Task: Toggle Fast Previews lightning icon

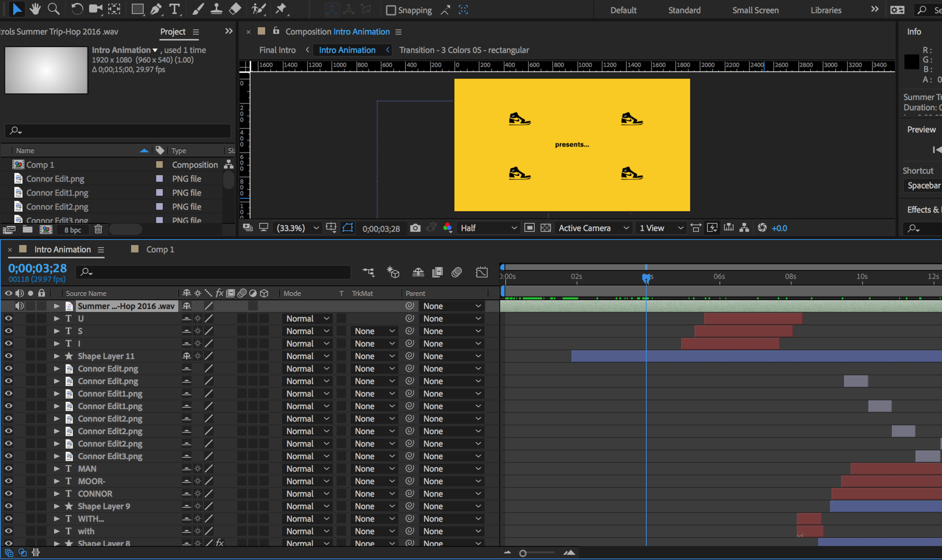Action: (x=712, y=228)
